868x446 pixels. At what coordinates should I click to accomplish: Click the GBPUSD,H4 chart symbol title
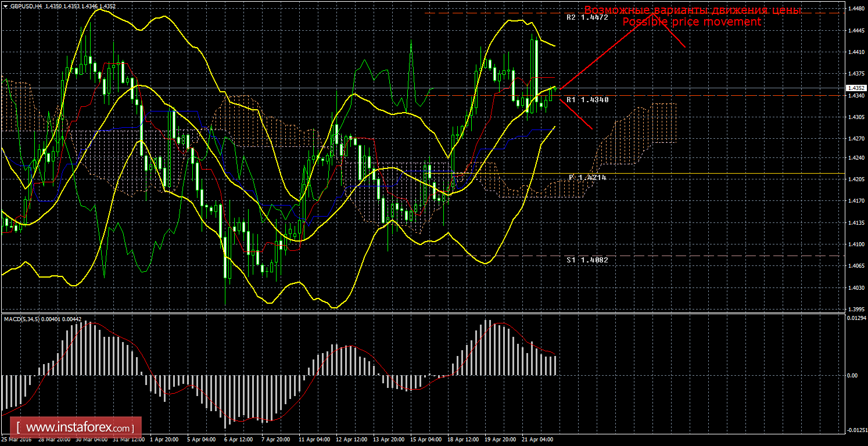tap(25, 6)
